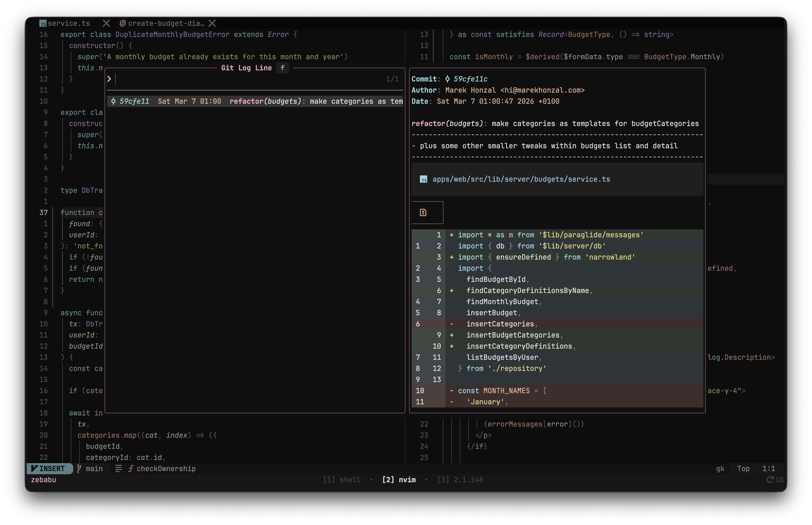Switch to the [1] shell window
The height and width of the screenshot is (525, 812).
point(342,480)
